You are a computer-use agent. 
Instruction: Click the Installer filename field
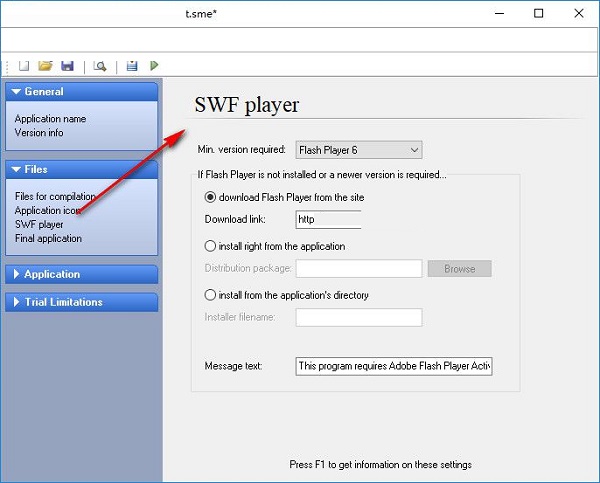point(359,317)
